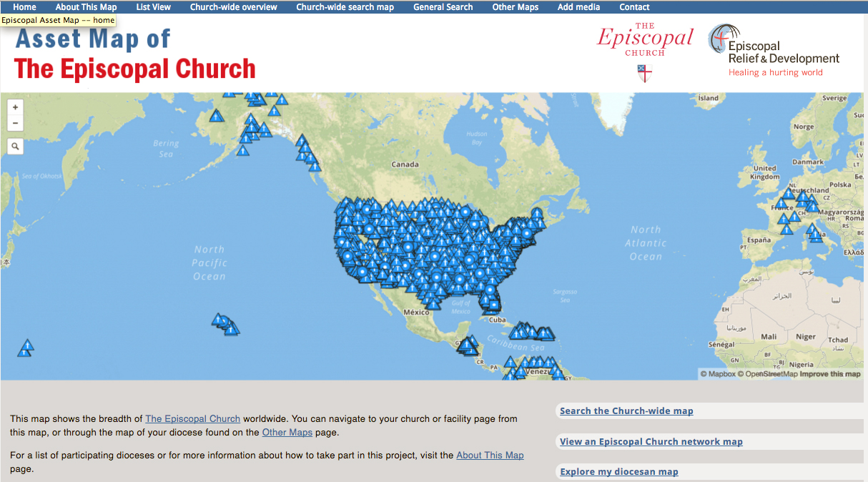868x482 pixels.
Task: Open the map search magnifier tool
Action: point(16,147)
